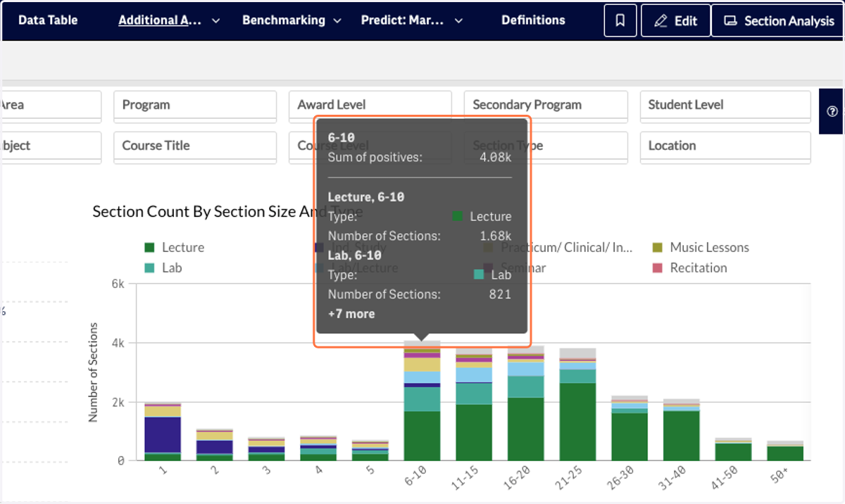This screenshot has height=504, width=845.
Task: Click the green segment of bar 26-30
Action: pyautogui.click(x=630, y=436)
